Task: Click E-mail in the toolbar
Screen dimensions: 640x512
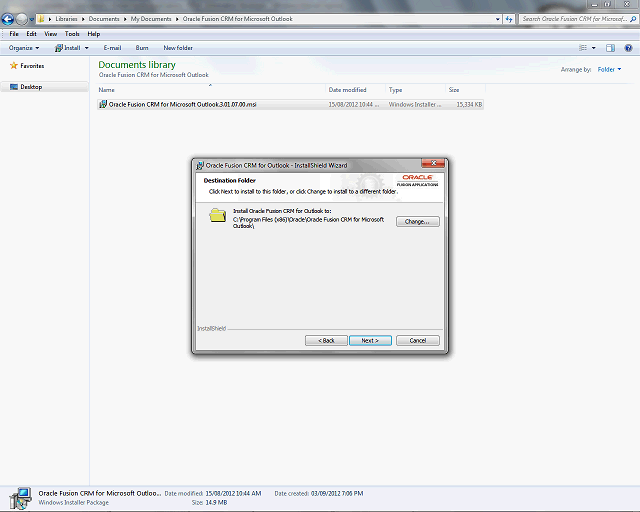Action: 112,48
